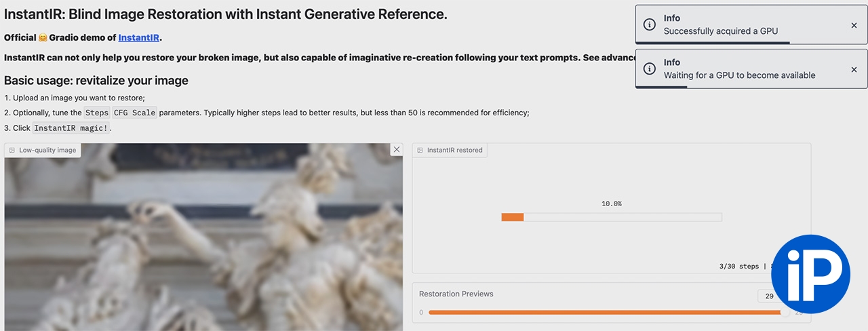Click the "Restoration Previews" label text
This screenshot has width=868, height=331.
pos(456,294)
